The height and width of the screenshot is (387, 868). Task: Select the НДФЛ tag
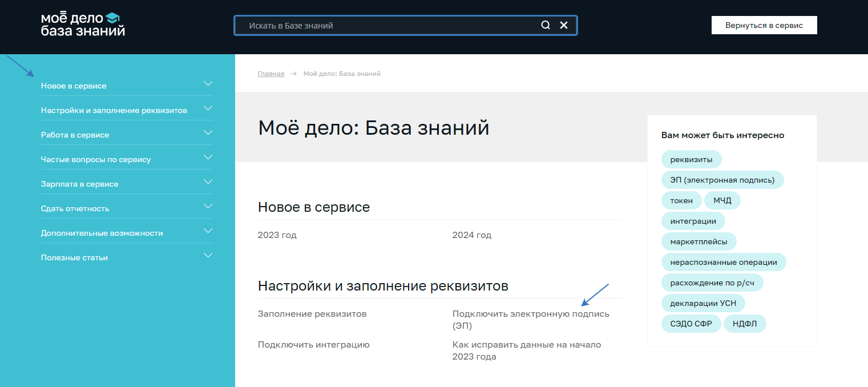pyautogui.click(x=745, y=324)
